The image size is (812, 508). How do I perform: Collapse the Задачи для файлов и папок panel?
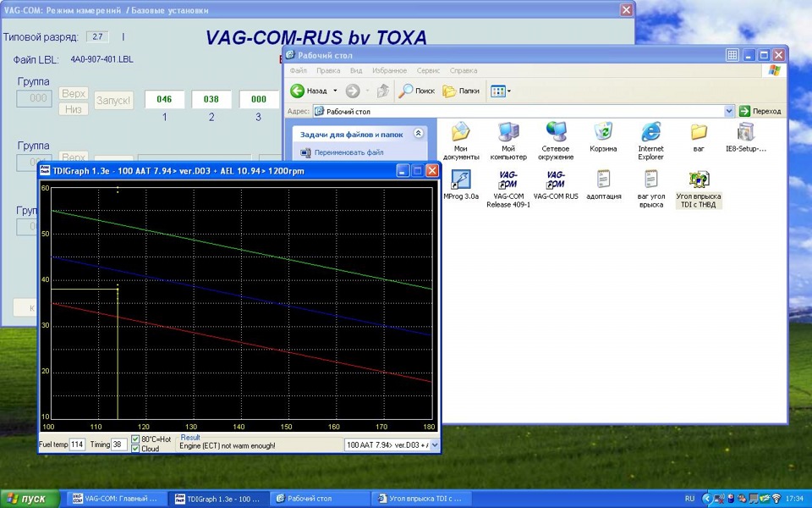(419, 134)
